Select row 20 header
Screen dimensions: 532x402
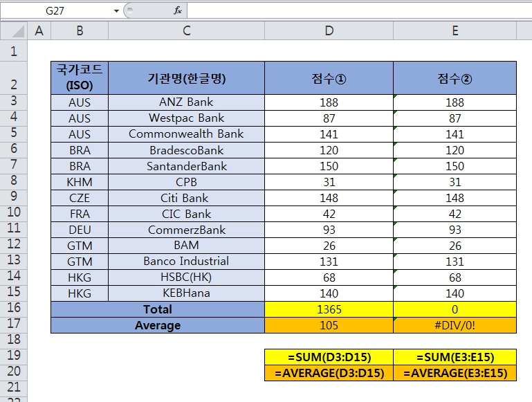14,372
